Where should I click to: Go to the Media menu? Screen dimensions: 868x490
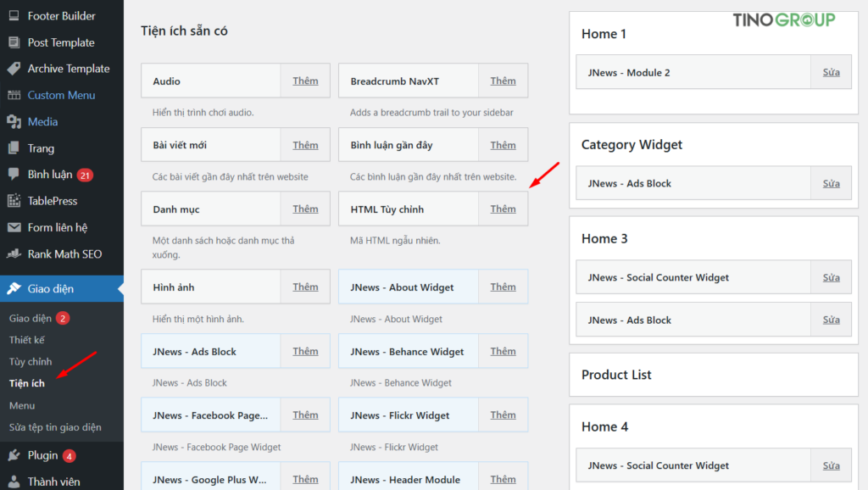[42, 121]
